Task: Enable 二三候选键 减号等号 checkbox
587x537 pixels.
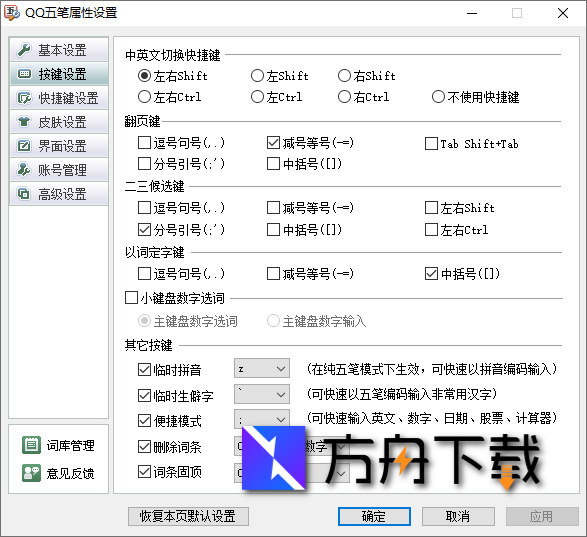Action: click(273, 208)
